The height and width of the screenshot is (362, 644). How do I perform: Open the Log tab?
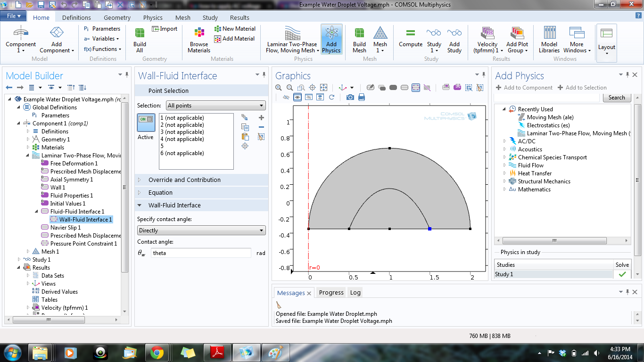355,293
